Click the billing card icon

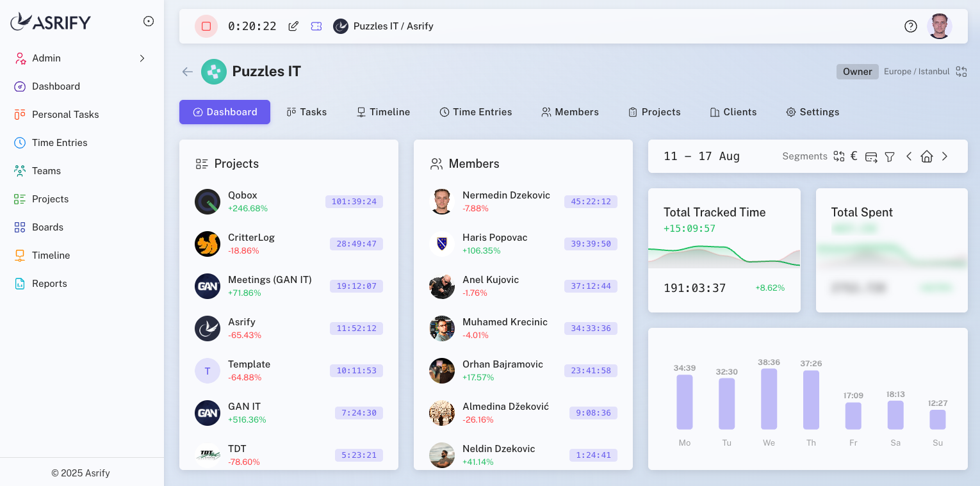tap(871, 157)
